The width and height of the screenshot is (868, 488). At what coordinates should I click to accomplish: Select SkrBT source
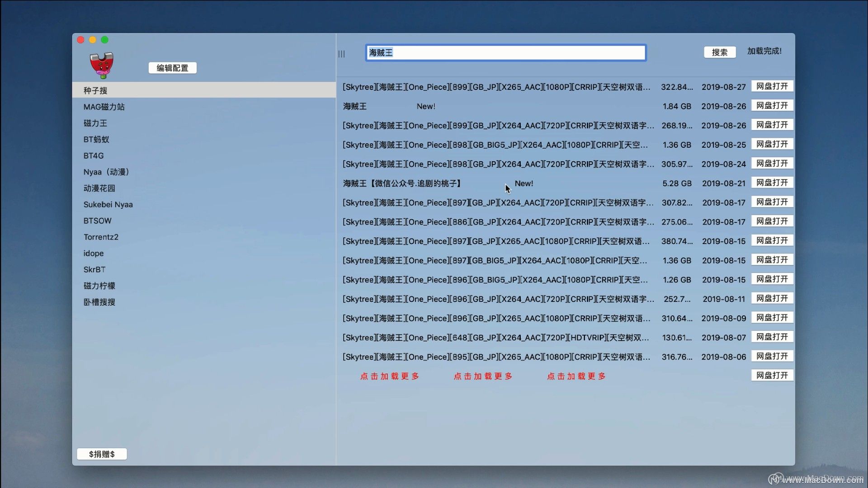(204, 269)
